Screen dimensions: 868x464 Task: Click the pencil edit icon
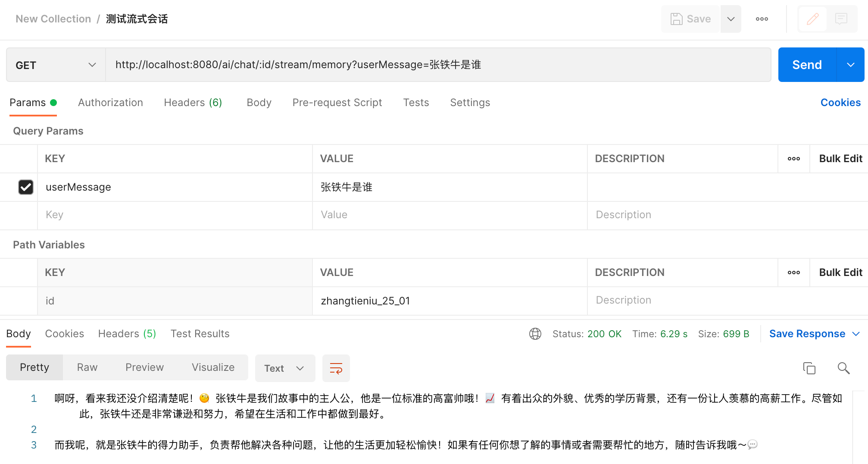812,19
